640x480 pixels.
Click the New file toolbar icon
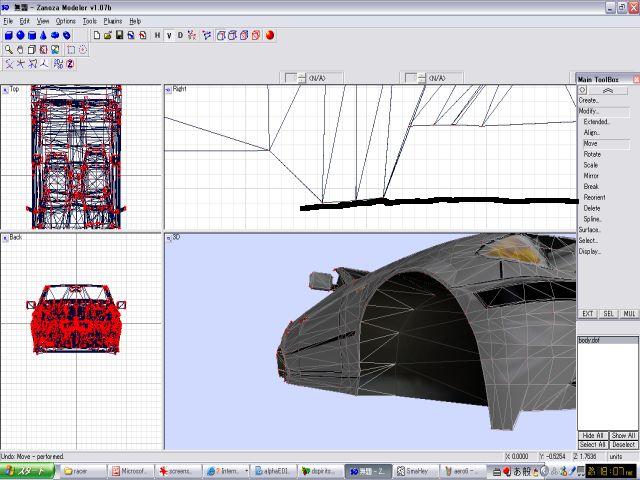click(96, 35)
